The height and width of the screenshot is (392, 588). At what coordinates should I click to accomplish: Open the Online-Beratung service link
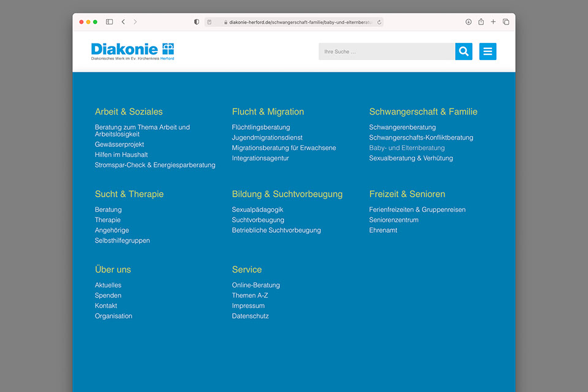click(255, 285)
